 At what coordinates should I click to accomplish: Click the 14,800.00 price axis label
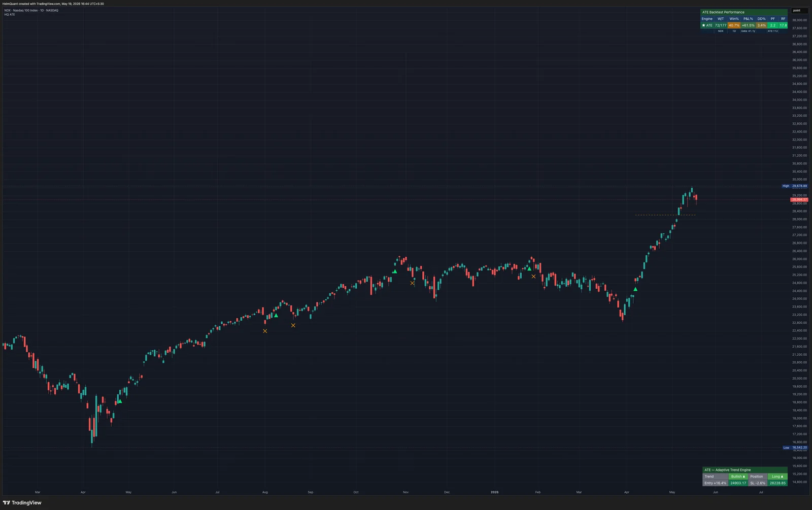(x=799, y=482)
